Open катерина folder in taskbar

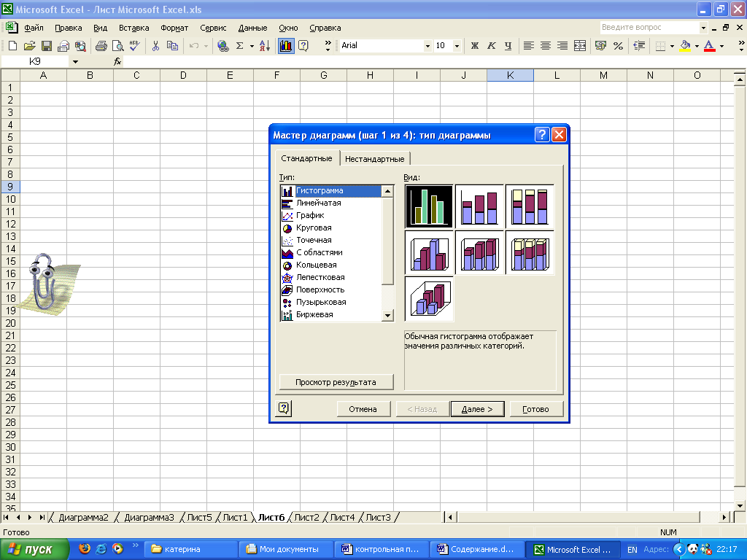pos(190,549)
